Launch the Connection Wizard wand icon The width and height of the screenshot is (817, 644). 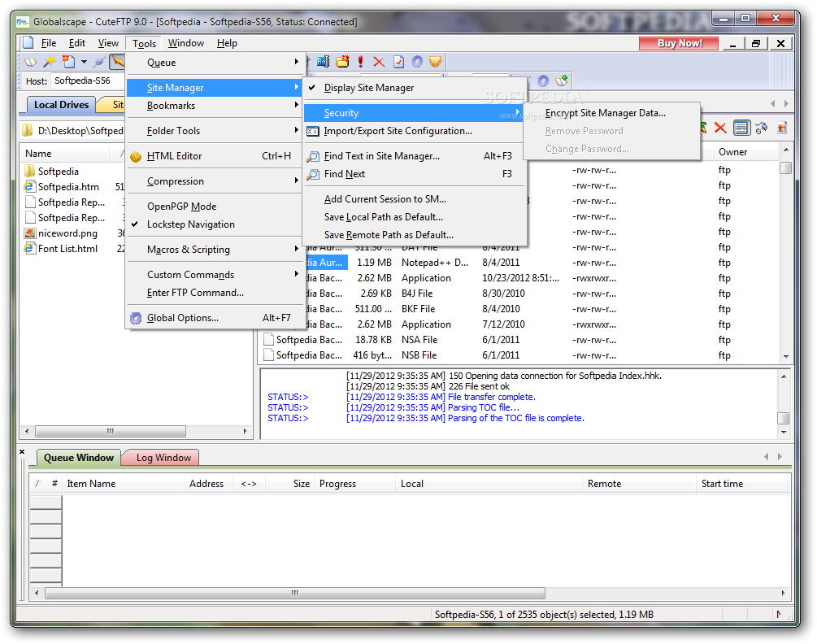(x=49, y=62)
